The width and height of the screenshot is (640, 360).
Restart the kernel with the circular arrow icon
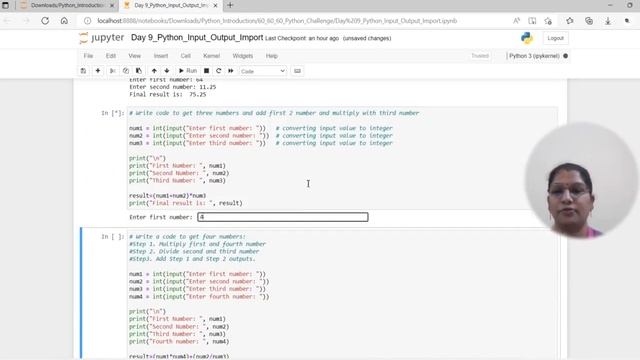coord(219,71)
